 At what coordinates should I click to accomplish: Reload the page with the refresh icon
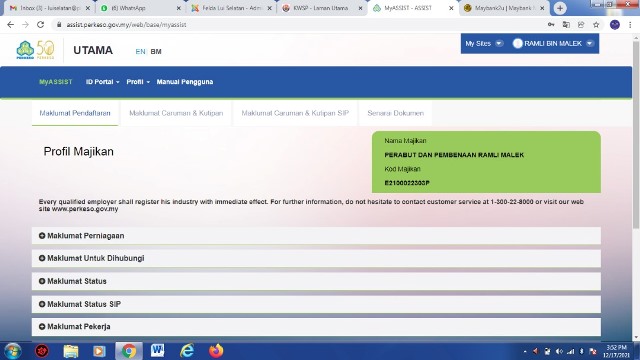pyautogui.click(x=40, y=24)
